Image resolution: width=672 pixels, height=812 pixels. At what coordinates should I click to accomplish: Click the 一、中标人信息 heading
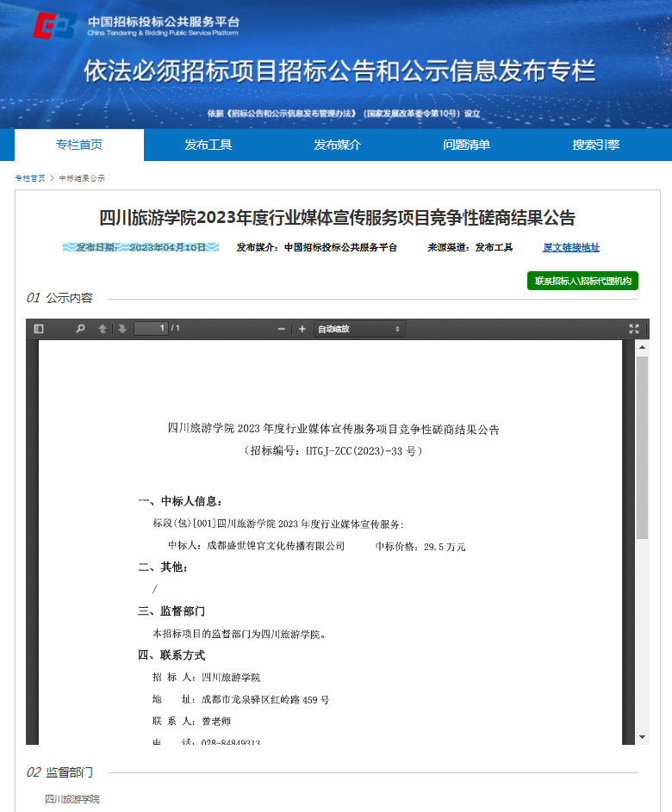pyautogui.click(x=181, y=501)
